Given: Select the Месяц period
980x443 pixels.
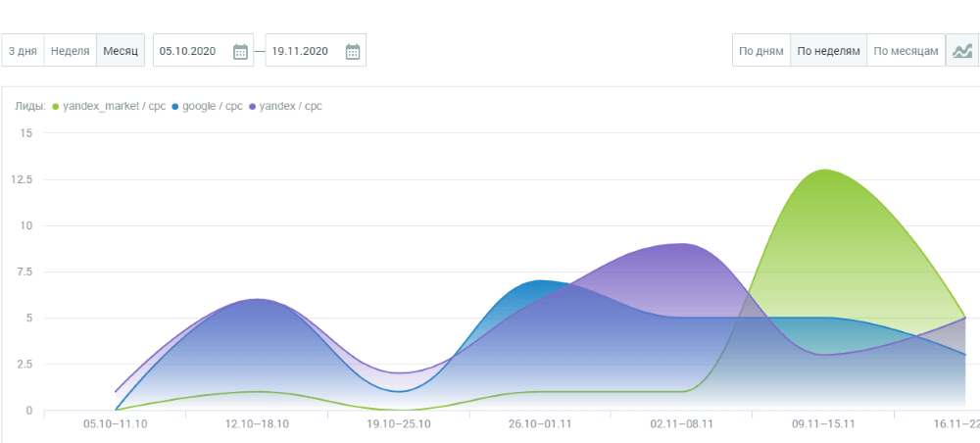Looking at the screenshot, I should click(x=121, y=51).
